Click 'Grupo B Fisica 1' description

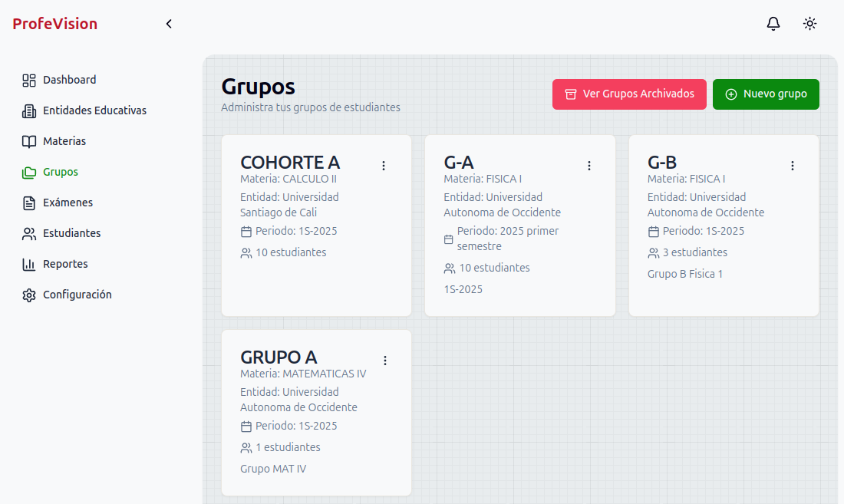tap(684, 274)
